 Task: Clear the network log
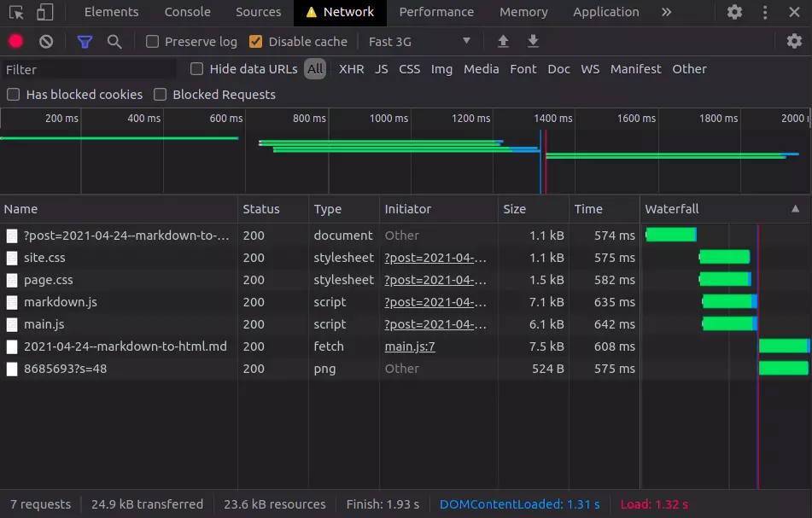click(46, 42)
